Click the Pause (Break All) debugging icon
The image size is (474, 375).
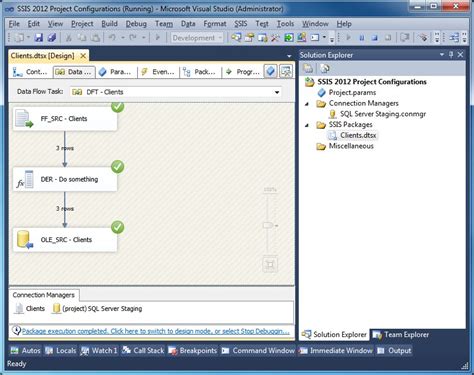pyautogui.click(x=362, y=38)
